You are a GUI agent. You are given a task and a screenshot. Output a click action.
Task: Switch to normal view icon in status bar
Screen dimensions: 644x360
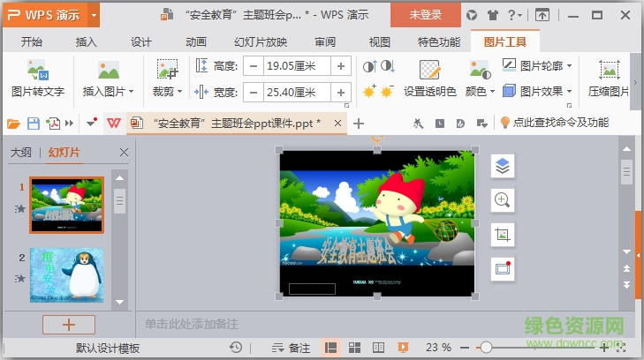(330, 348)
